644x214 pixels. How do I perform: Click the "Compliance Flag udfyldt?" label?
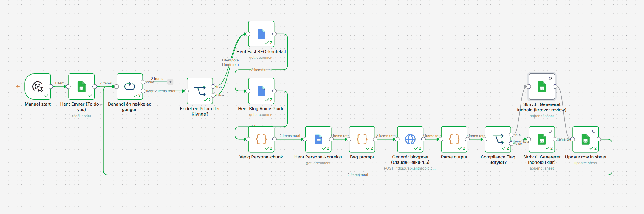click(x=498, y=160)
